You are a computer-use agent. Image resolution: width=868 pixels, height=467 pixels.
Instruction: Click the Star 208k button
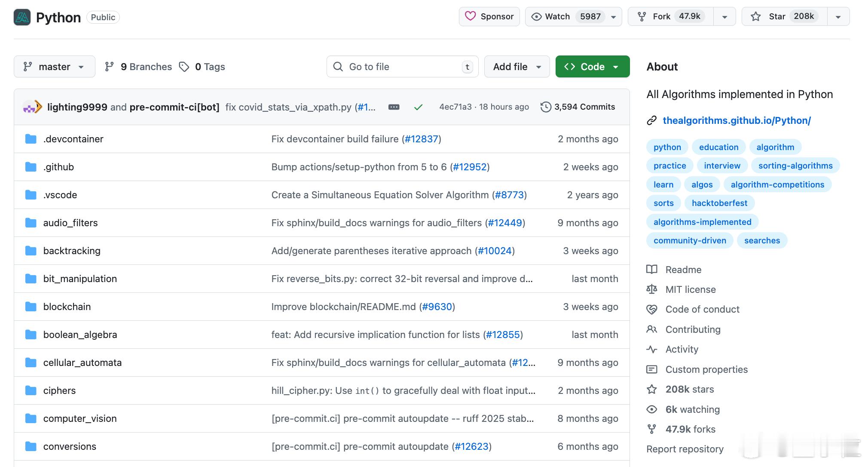click(x=785, y=17)
